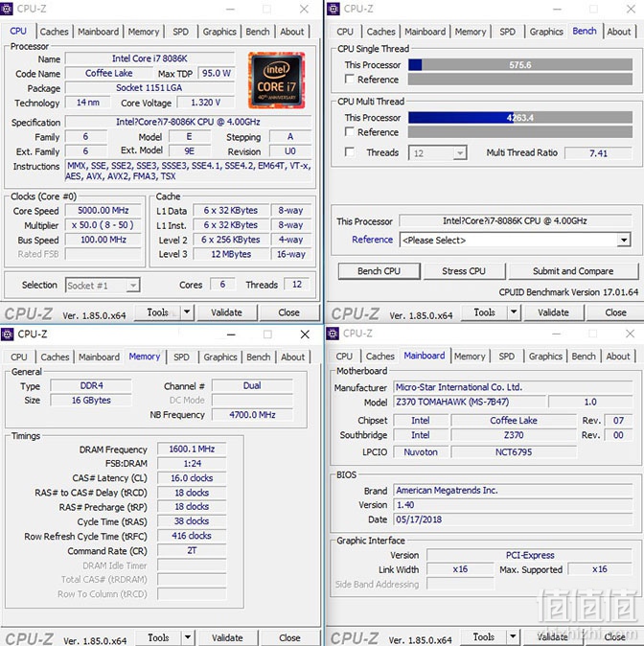Image resolution: width=644 pixels, height=646 pixels.
Task: Click the Code Name value Coffee Lake
Action: [109, 74]
